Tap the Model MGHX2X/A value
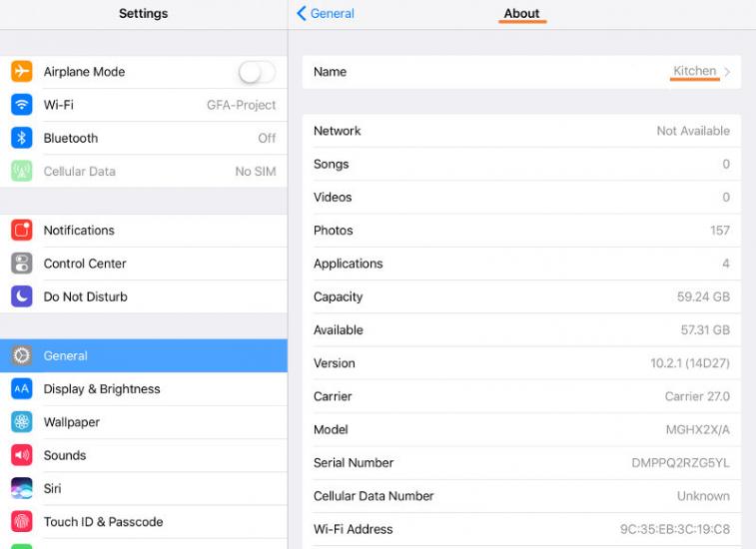 point(698,430)
